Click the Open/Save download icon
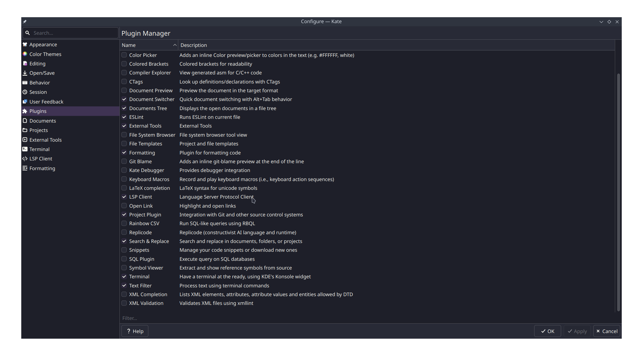 (25, 73)
